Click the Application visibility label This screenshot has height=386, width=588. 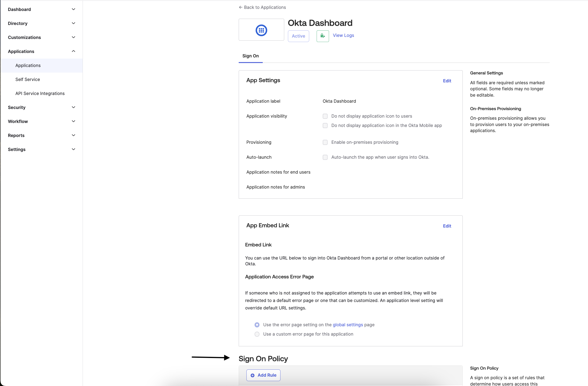(x=266, y=116)
